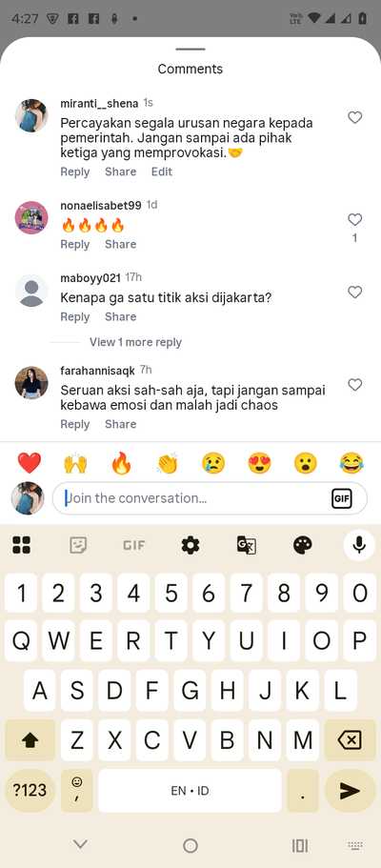
Task: Insert the laughing tears emoji
Action: (x=351, y=463)
